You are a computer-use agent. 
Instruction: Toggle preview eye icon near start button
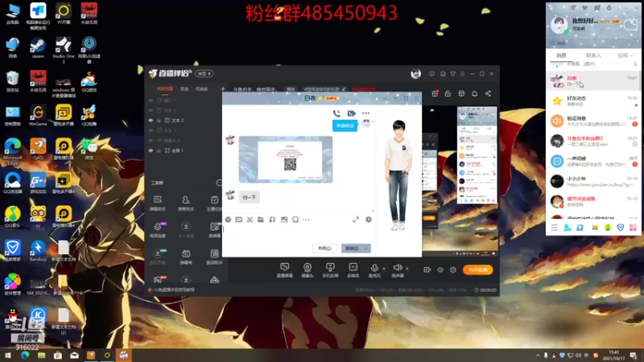440,269
